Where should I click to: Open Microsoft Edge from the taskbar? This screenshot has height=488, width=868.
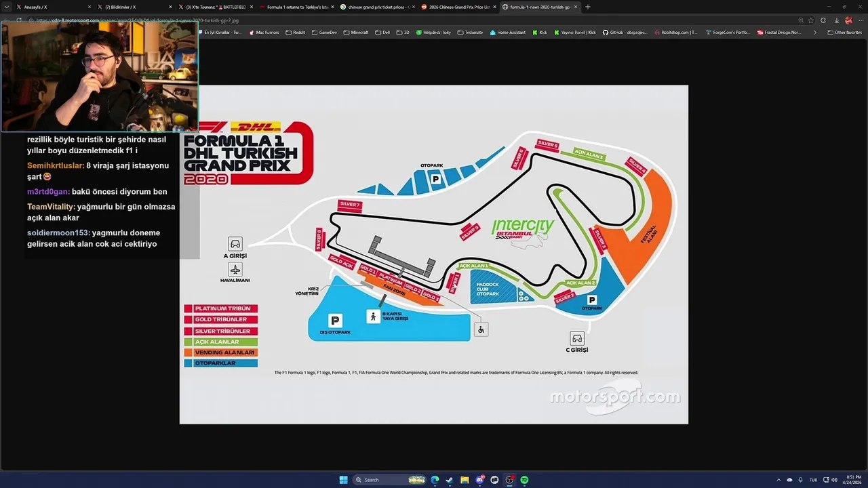pyautogui.click(x=435, y=480)
